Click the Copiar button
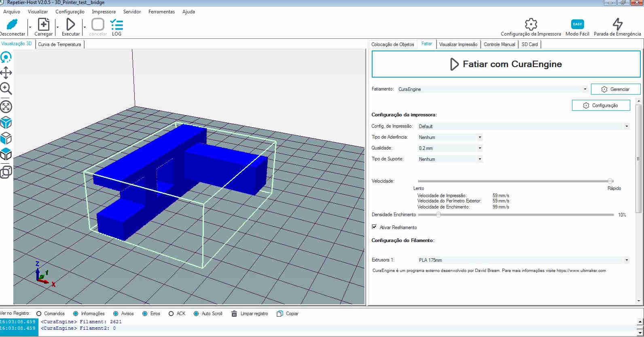 [x=288, y=314]
